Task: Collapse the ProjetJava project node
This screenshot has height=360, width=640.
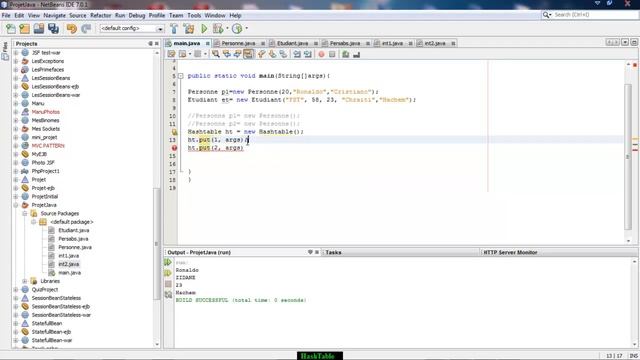Action: (16, 205)
